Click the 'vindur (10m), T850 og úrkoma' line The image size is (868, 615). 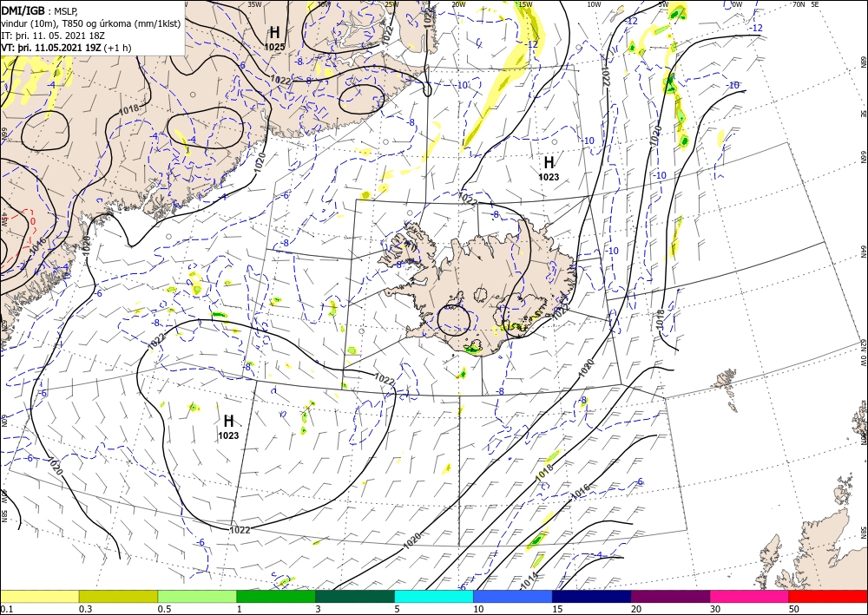[90, 23]
